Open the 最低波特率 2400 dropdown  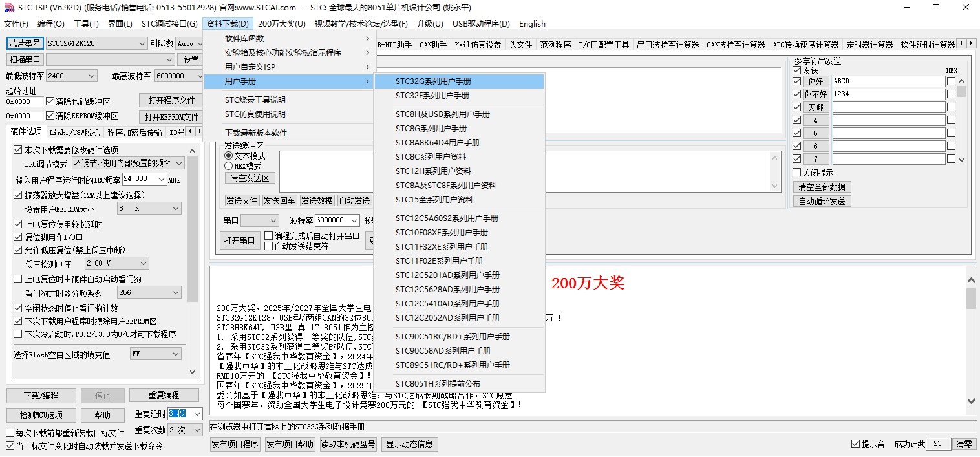tap(71, 76)
